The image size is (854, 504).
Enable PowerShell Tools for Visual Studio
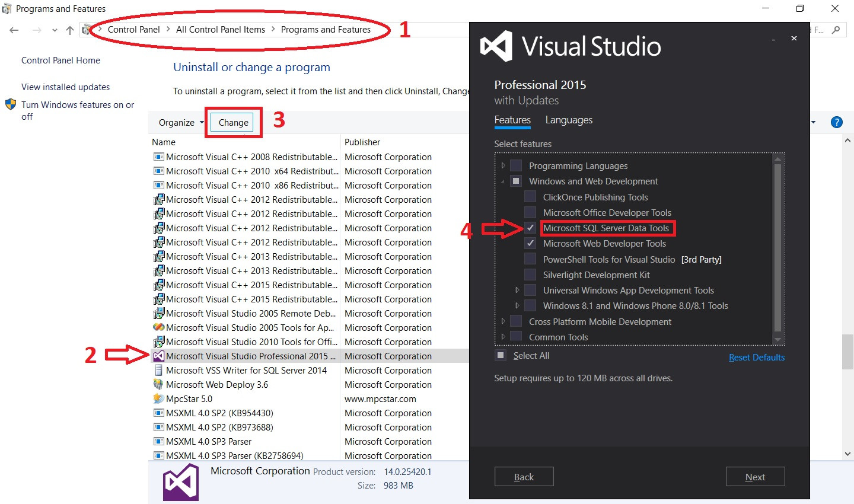[x=530, y=259]
